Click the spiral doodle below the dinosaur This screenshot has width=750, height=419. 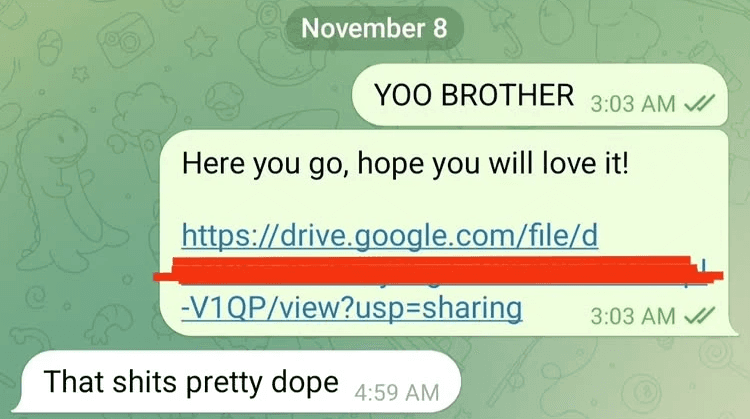coord(34,297)
